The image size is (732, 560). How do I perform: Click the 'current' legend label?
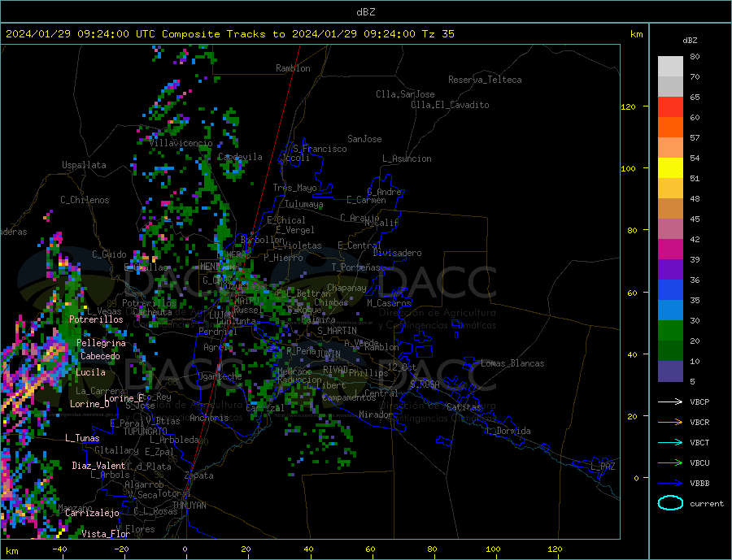click(706, 504)
